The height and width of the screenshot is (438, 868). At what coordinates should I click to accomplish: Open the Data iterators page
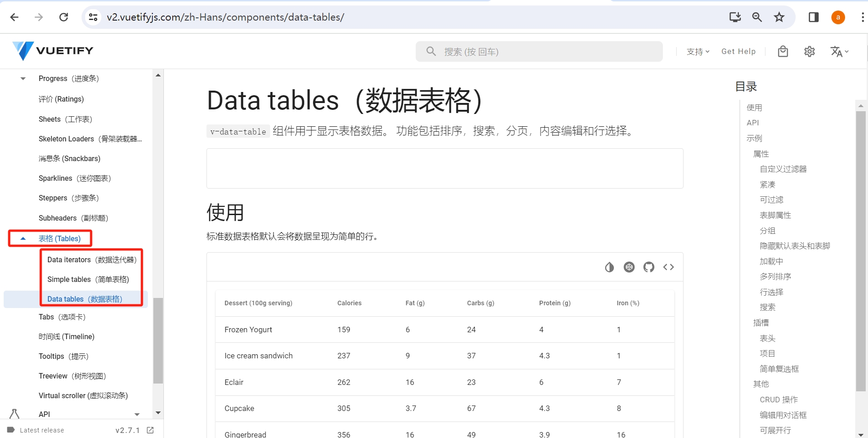tap(92, 260)
